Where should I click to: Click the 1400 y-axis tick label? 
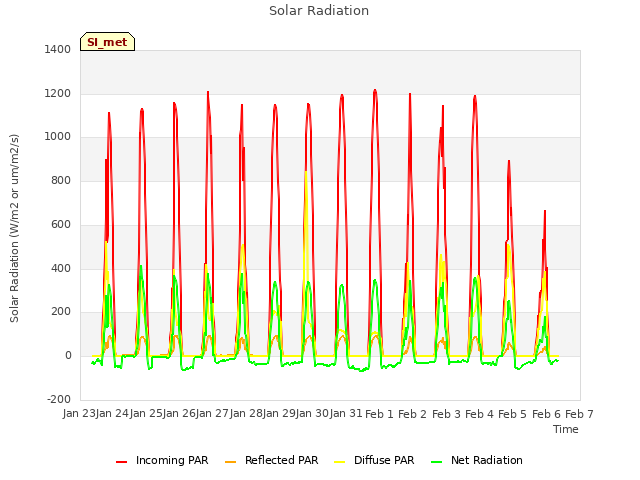[x=58, y=49]
